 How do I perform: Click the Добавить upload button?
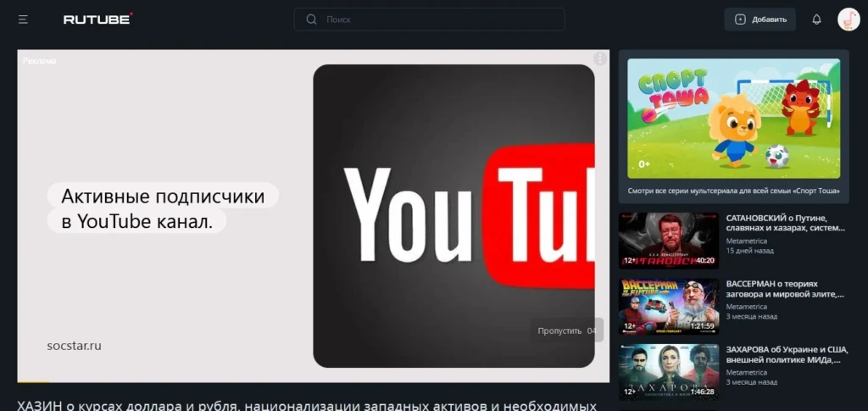760,19
